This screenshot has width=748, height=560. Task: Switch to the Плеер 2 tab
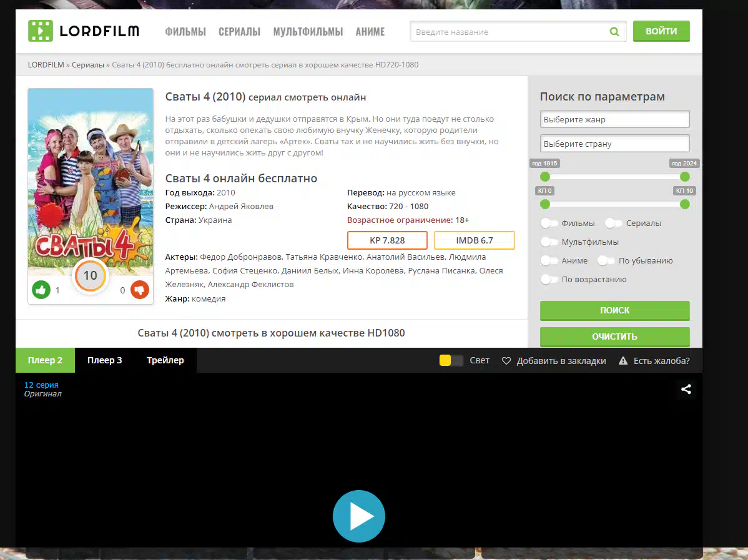[x=46, y=360]
